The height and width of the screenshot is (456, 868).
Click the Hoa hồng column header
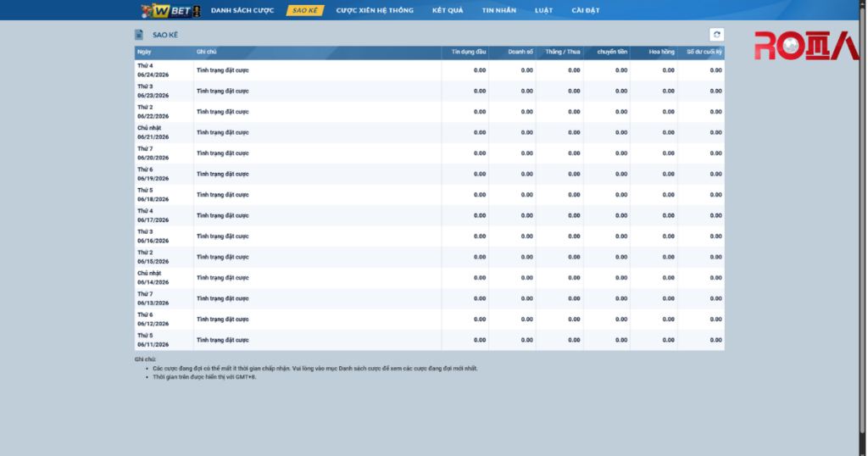point(654,52)
